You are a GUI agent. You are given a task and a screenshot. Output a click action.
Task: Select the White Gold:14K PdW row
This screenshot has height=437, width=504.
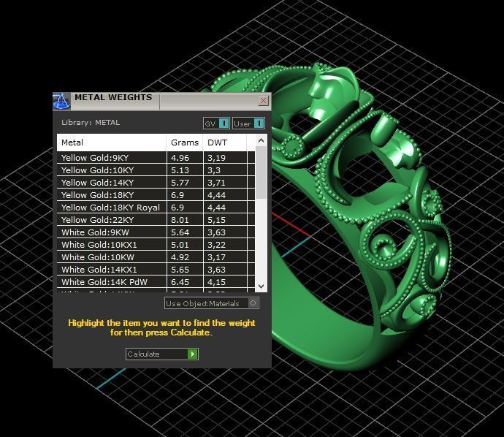[156, 282]
